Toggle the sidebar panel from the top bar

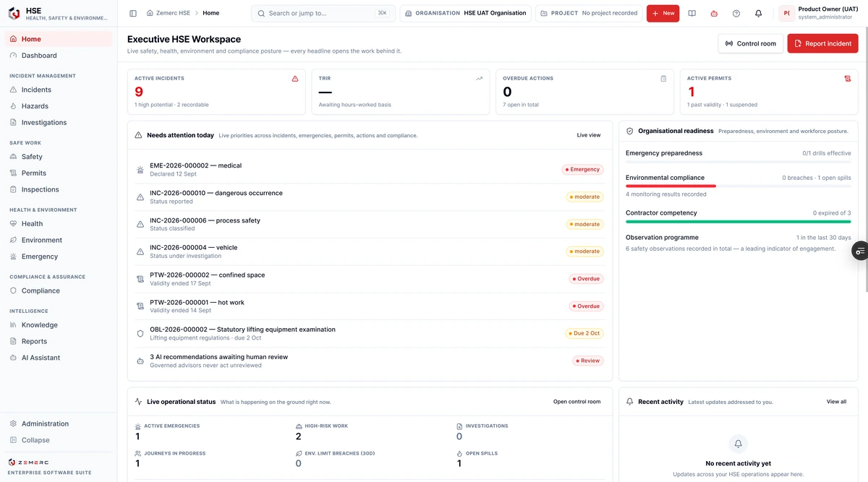(x=133, y=13)
